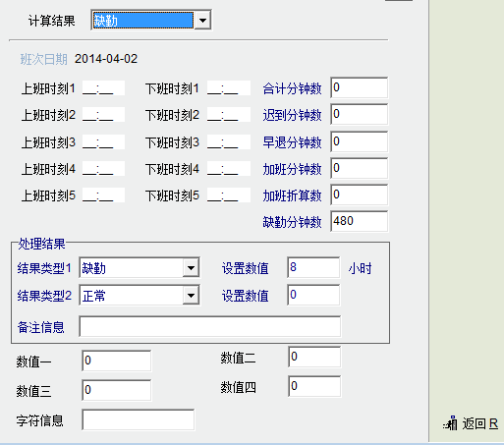Click the 加班折算数 input box

[x=360, y=195]
